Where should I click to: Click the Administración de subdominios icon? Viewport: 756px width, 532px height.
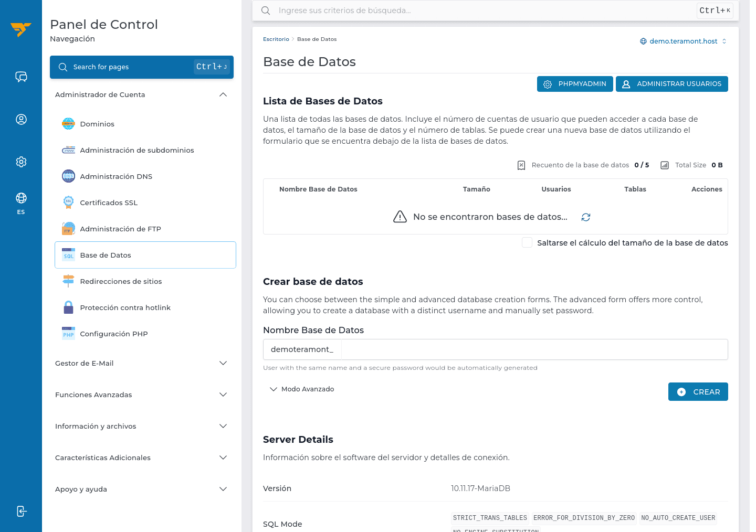(x=69, y=150)
